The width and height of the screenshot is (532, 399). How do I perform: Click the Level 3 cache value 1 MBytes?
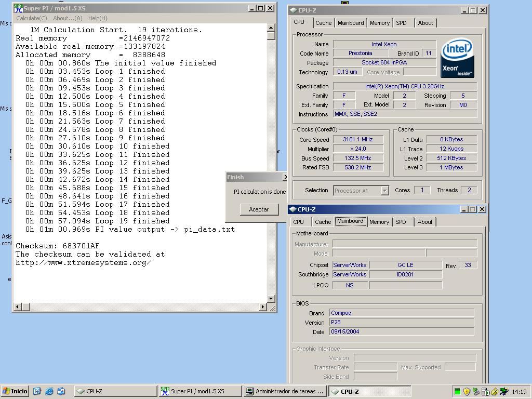(451, 167)
